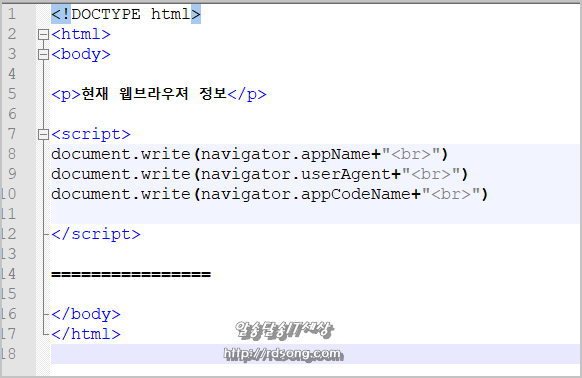Click line number 8 in the margin

[12, 154]
